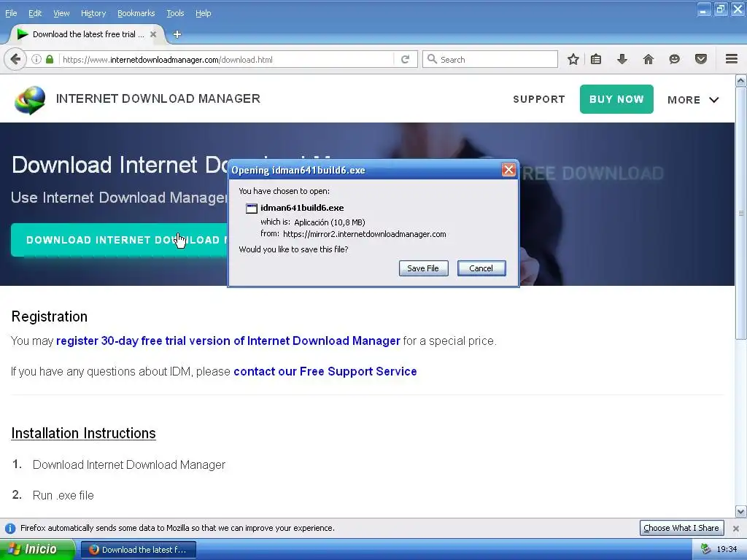Click the taskbar clock showing 19:34
Image resolution: width=747 pixels, height=560 pixels.
click(727, 550)
